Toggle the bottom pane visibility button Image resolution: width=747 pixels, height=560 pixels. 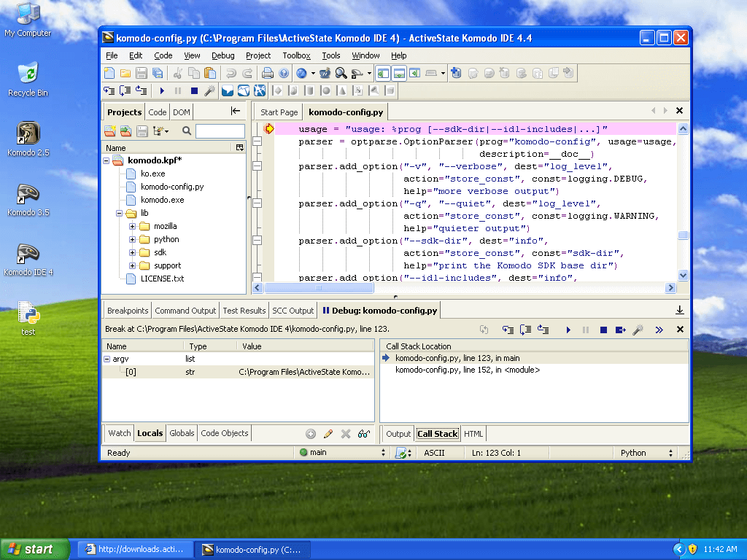click(399, 73)
